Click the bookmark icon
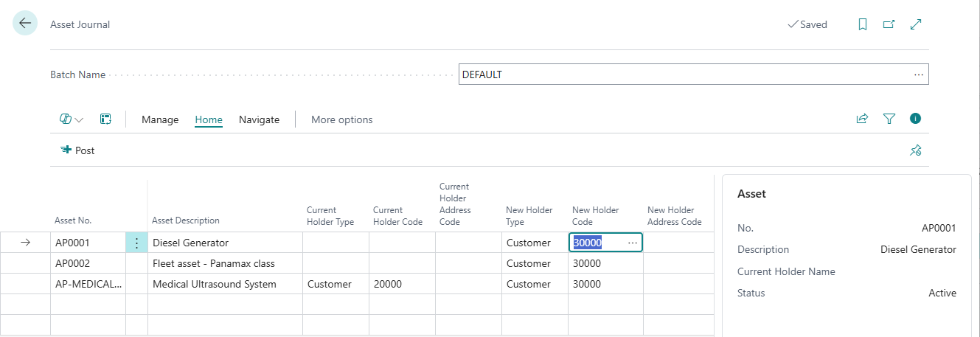 [863, 24]
